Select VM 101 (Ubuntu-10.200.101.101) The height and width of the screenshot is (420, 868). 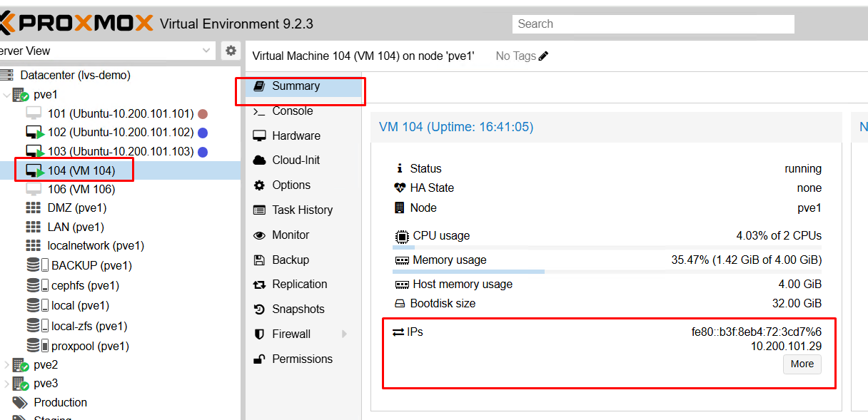pyautogui.click(x=121, y=113)
